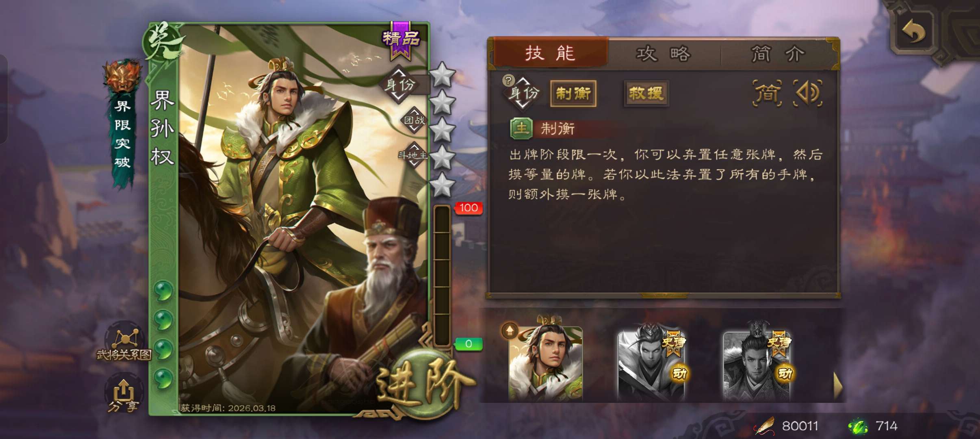Select the 救援 skill button
The width and height of the screenshot is (980, 439).
click(646, 93)
